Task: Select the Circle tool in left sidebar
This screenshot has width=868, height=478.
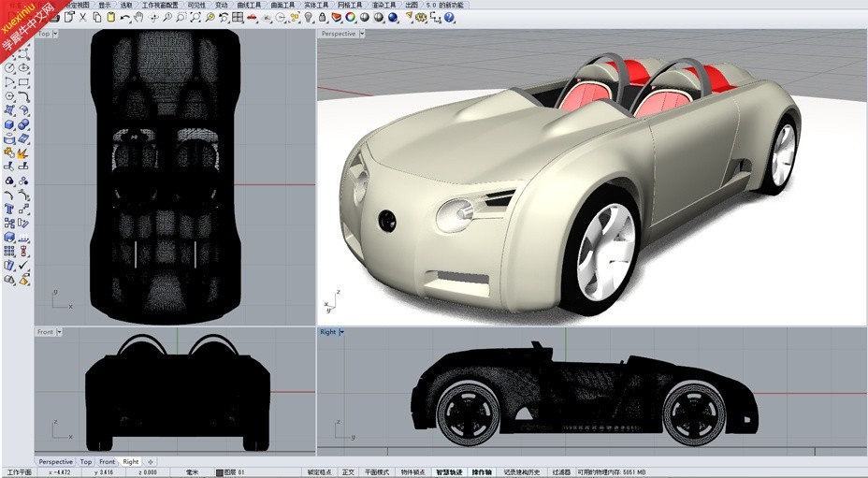Action: (9, 68)
